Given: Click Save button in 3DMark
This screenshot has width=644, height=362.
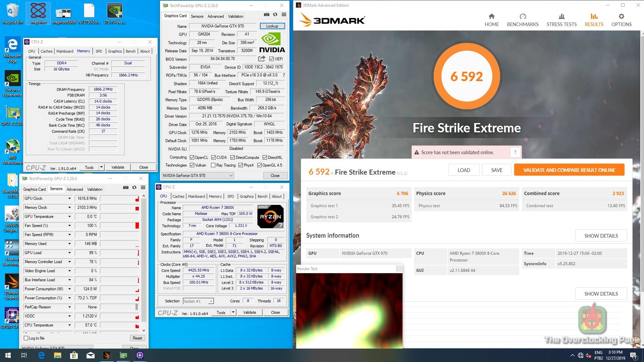Looking at the screenshot, I should click(x=497, y=170).
